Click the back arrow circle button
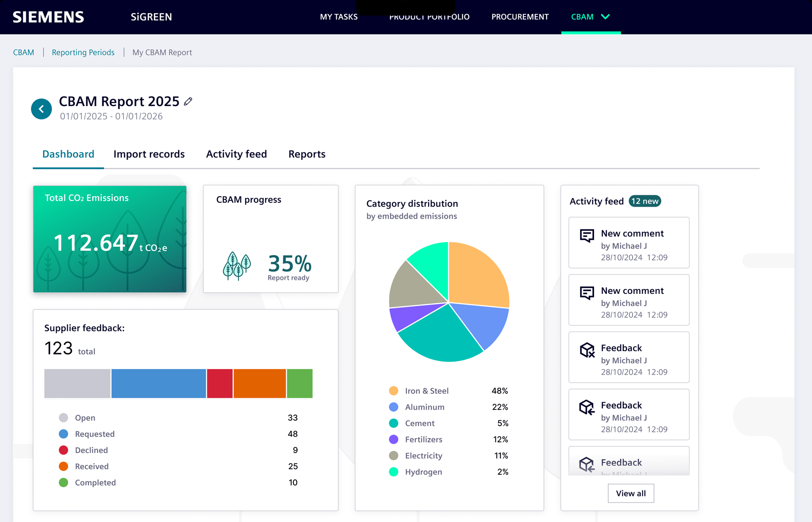 (x=42, y=109)
